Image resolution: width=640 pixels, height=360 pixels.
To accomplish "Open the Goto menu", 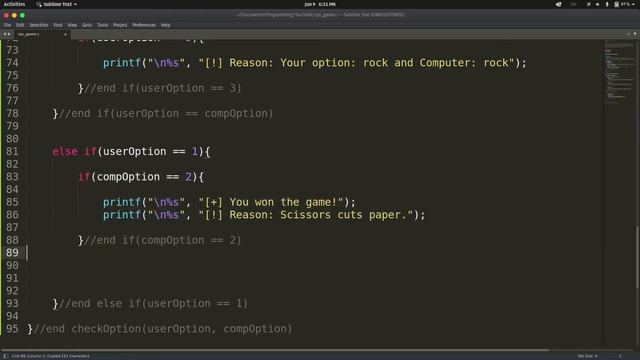I will [x=87, y=25].
